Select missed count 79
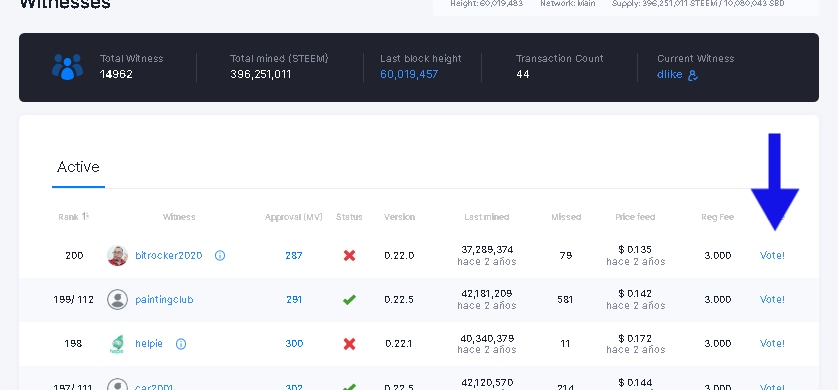The width and height of the screenshot is (838, 390). [565, 255]
